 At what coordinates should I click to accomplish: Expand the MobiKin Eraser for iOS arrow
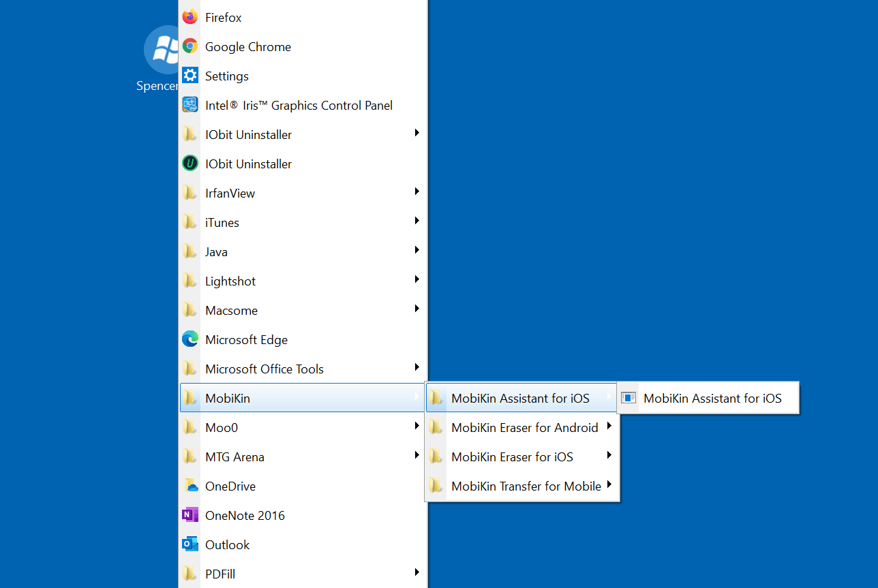609,455
